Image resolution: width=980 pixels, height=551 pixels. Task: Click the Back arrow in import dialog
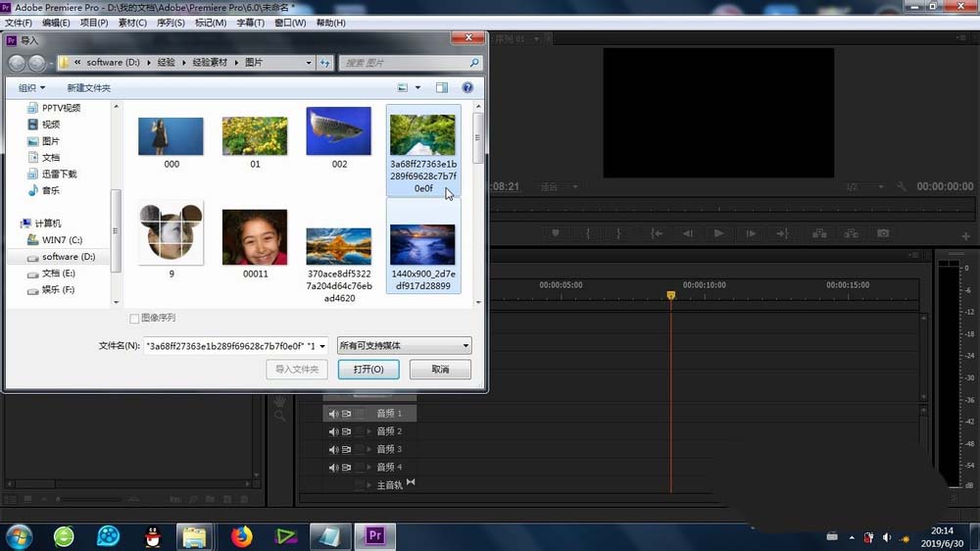point(17,63)
